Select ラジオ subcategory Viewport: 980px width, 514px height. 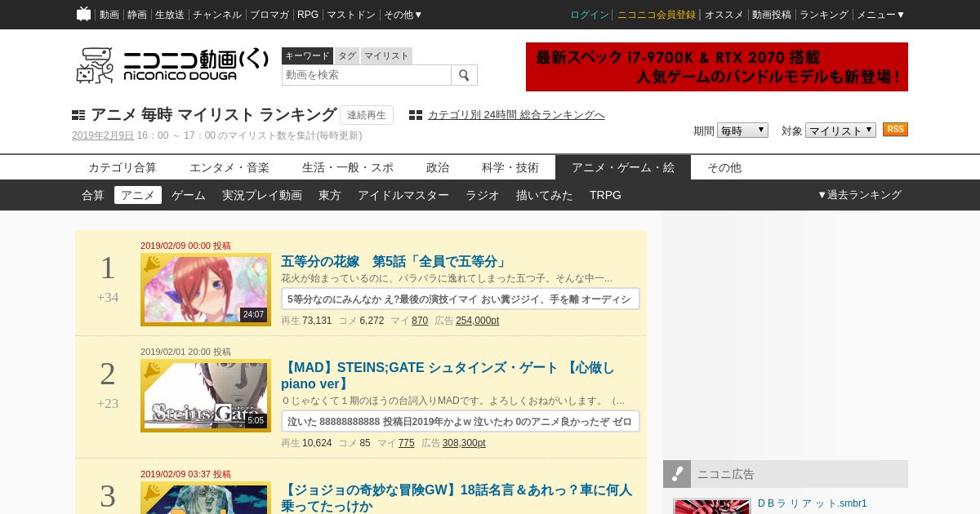pos(483,195)
